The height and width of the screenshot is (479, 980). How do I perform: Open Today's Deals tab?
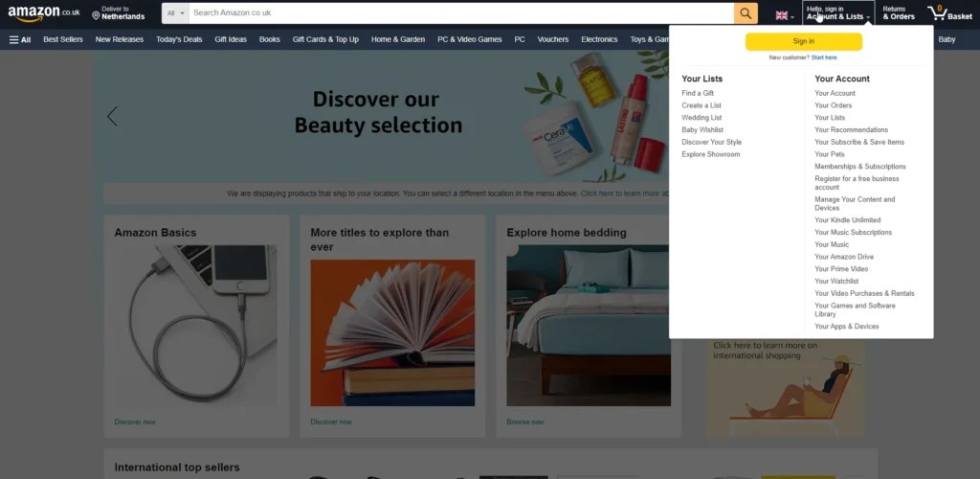click(179, 39)
